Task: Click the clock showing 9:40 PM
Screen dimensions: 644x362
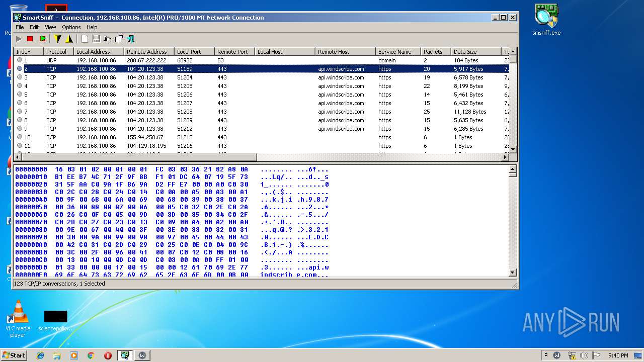Action: click(x=618, y=355)
